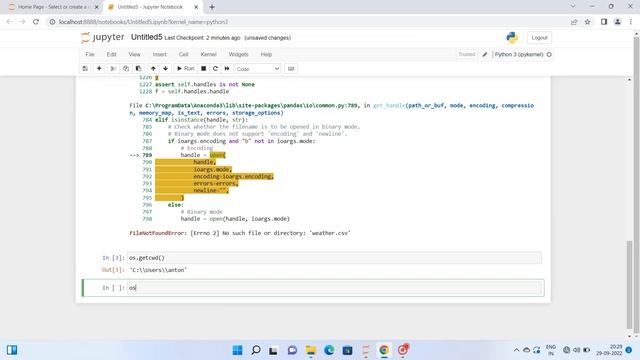This screenshot has width=640, height=360.
Task: Open the browser side panel
Action: coord(604,22)
